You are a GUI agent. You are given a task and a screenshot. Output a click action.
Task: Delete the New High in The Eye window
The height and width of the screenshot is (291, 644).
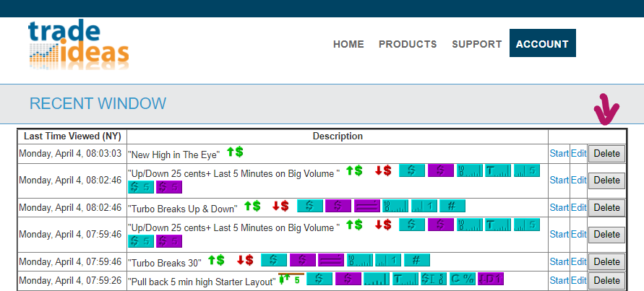click(x=606, y=153)
